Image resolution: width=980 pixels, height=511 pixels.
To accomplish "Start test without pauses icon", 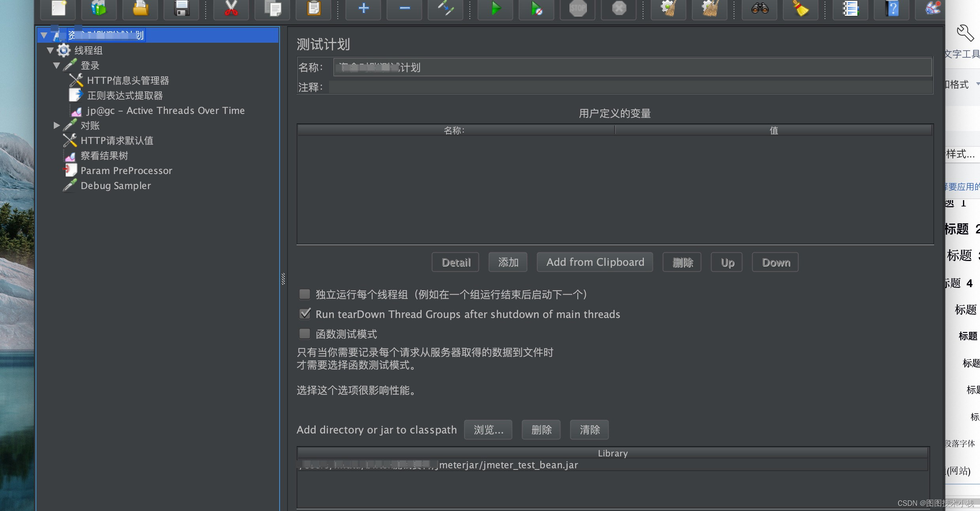I will click(536, 9).
